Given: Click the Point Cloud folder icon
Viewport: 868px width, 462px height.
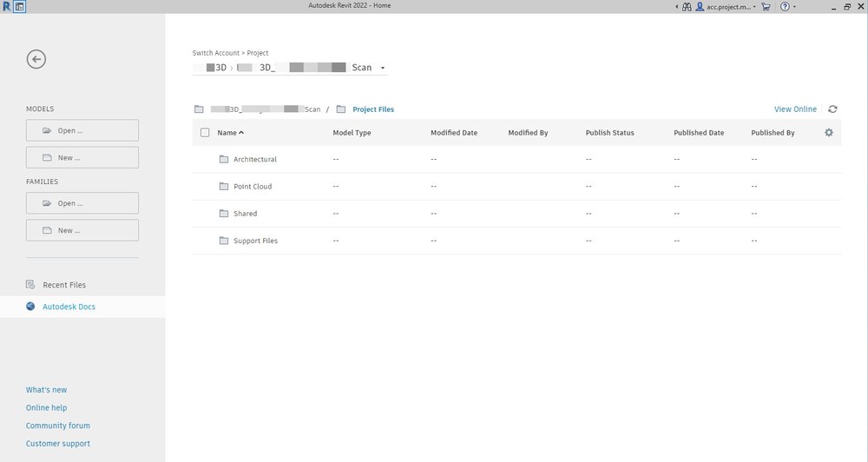Looking at the screenshot, I should [224, 186].
